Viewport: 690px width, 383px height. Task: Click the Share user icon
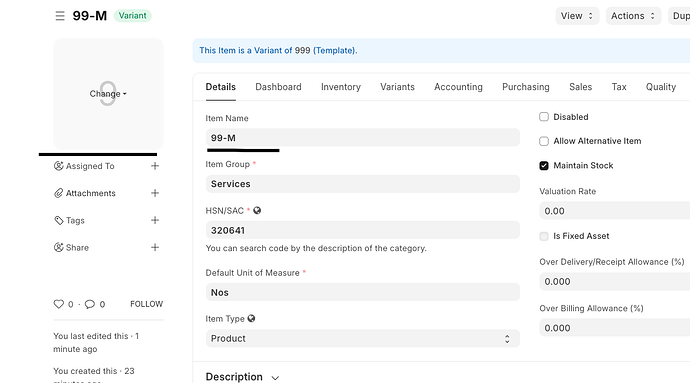point(58,247)
